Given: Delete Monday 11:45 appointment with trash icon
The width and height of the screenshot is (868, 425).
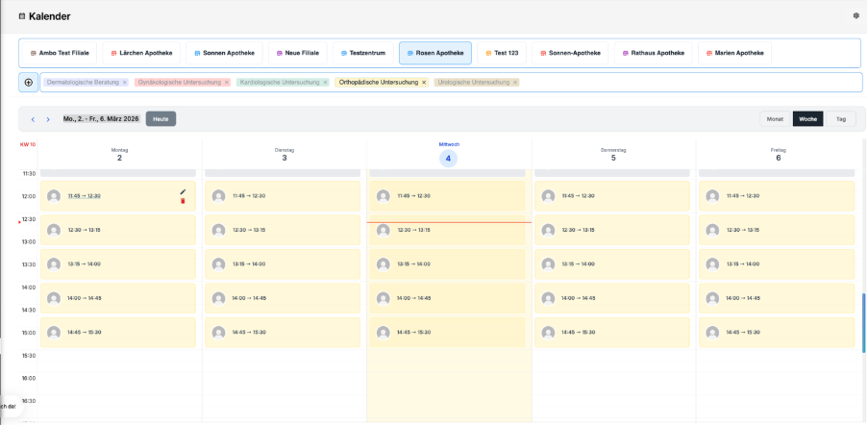Looking at the screenshot, I should click(183, 201).
